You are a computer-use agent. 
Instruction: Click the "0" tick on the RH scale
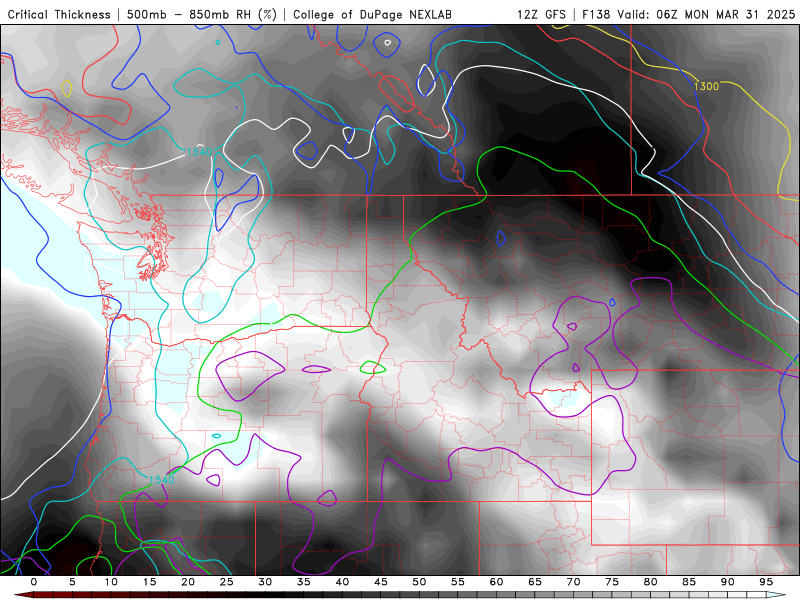point(34,582)
